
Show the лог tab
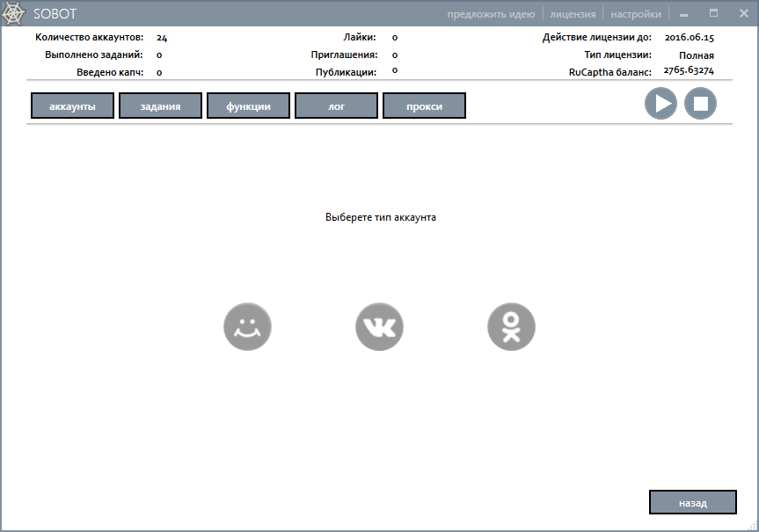coord(337,106)
